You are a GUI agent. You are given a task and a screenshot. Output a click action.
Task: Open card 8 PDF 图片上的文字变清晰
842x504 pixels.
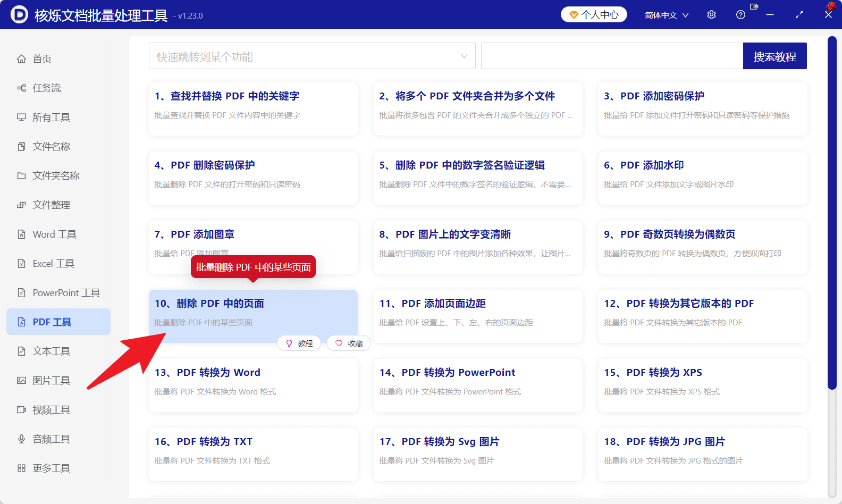(x=478, y=247)
